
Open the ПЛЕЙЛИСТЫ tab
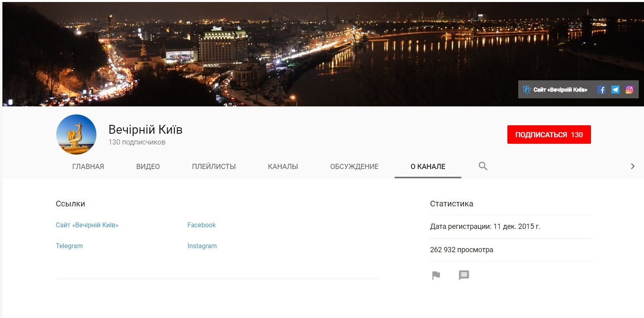(x=214, y=167)
